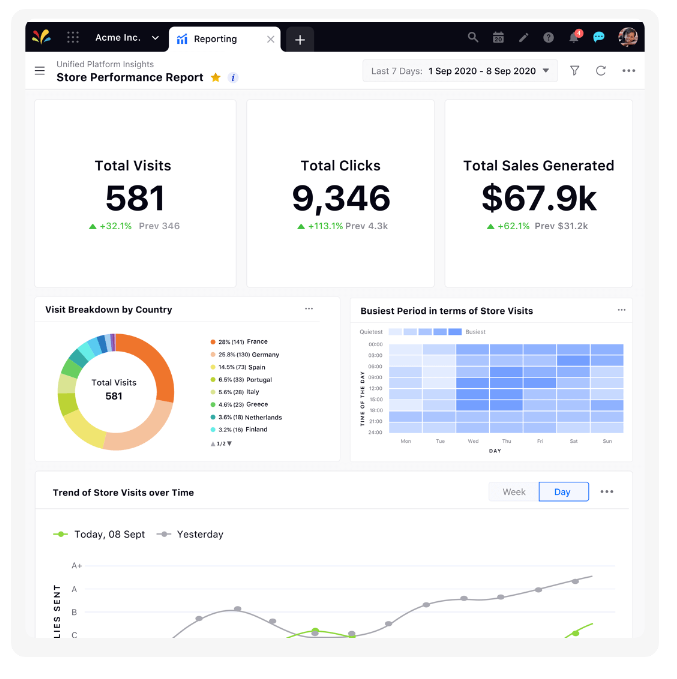Switch trend view to Week
677x679 pixels.
click(x=514, y=492)
